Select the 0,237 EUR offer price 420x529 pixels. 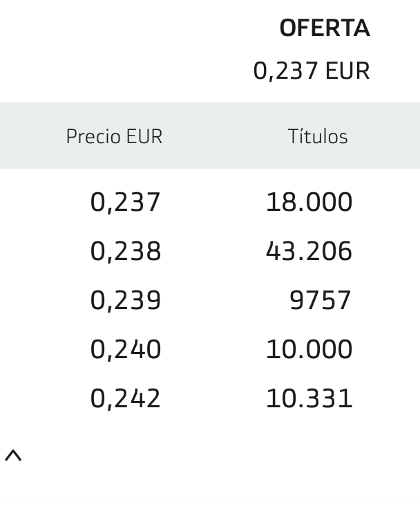[x=312, y=71]
